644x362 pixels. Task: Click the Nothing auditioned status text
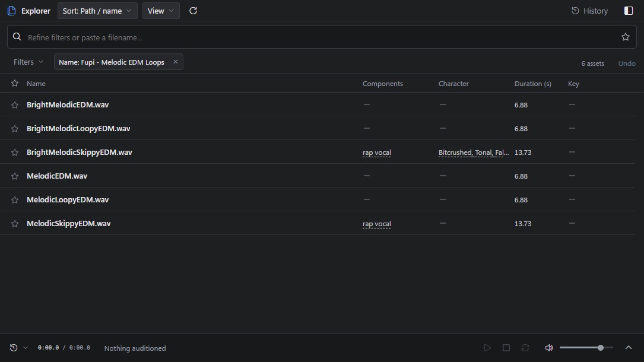(135, 348)
